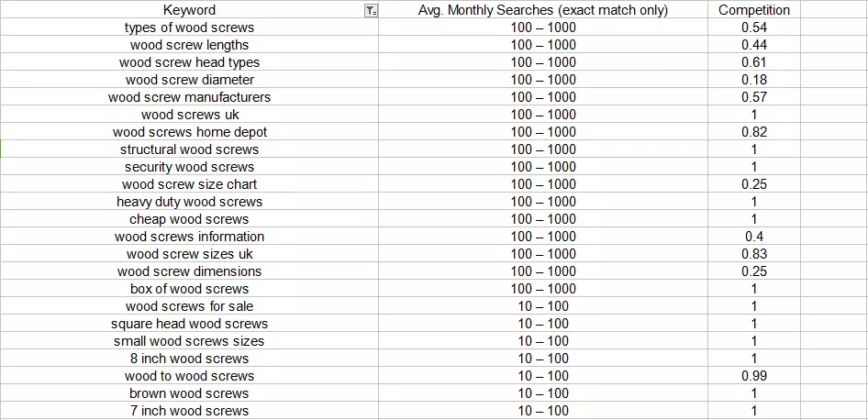The image size is (868, 420).
Task: Click the 'wood screws home depot' keyword
Action: (189, 132)
